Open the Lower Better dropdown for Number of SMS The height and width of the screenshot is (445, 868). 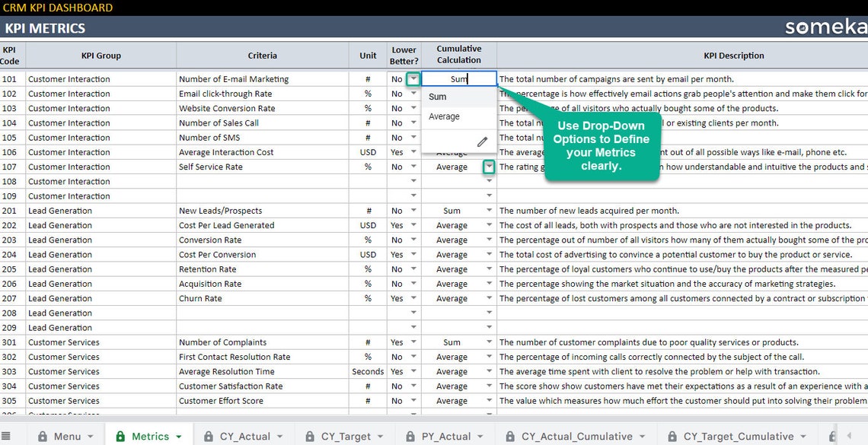point(412,137)
